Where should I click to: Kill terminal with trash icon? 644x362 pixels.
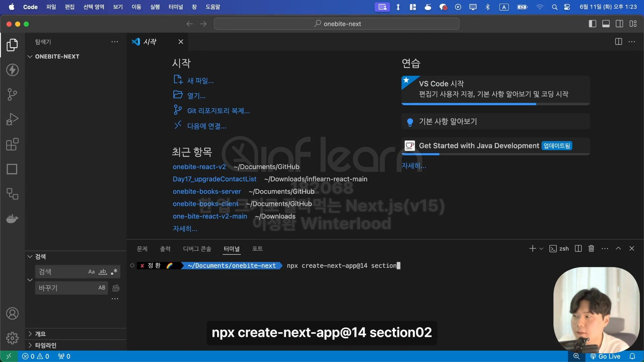point(591,248)
